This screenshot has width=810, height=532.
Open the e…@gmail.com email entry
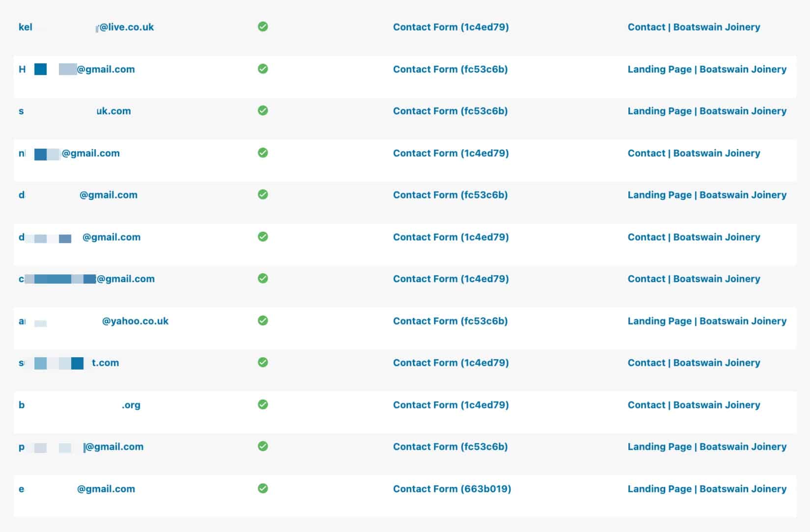pos(77,489)
